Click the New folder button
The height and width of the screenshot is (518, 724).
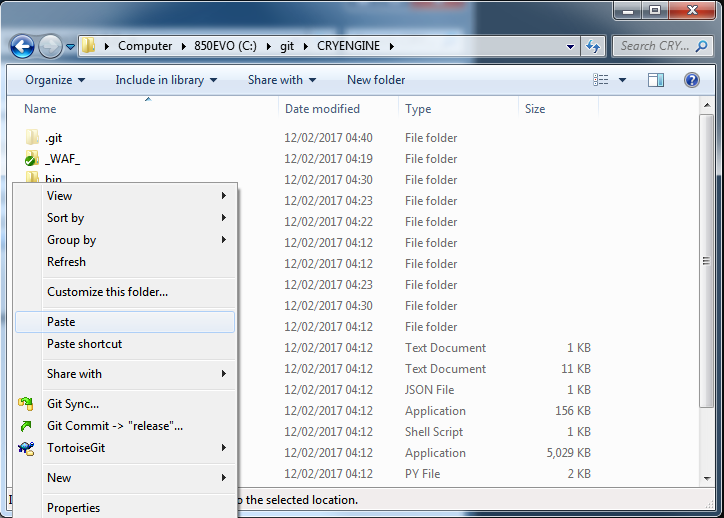[376, 80]
